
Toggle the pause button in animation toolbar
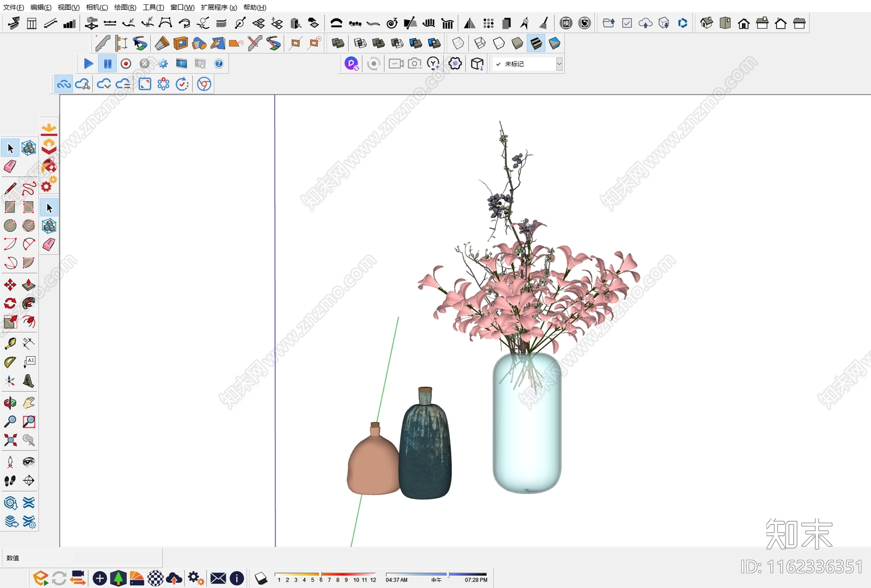click(108, 64)
